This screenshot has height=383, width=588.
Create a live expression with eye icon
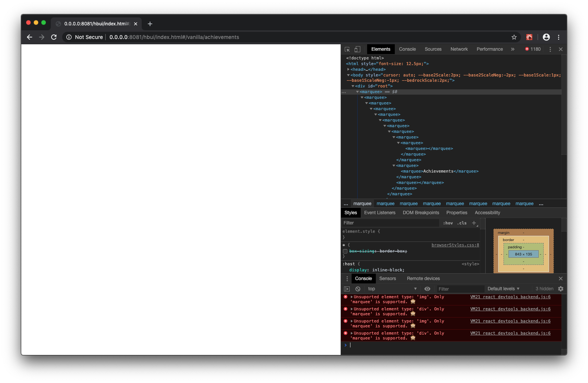(x=427, y=289)
